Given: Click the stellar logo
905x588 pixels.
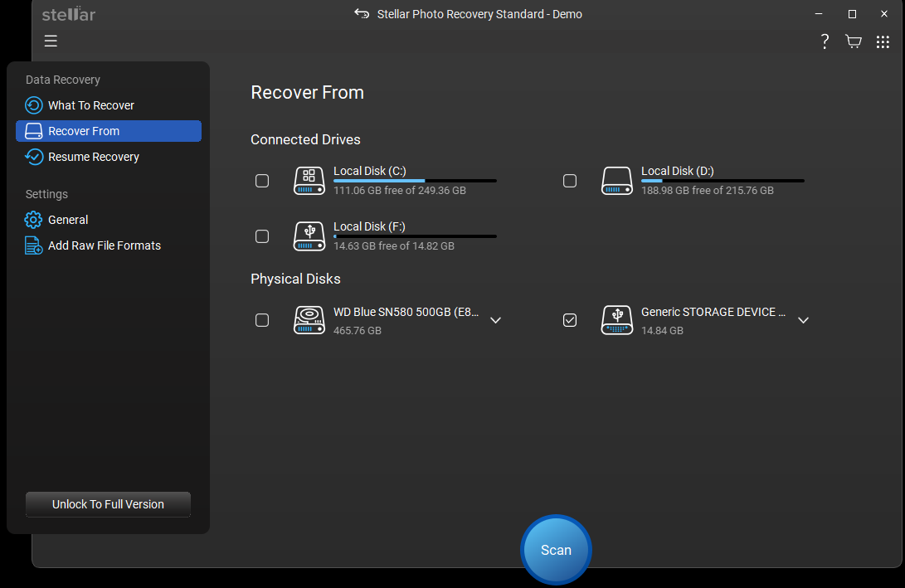Looking at the screenshot, I should click(69, 14).
